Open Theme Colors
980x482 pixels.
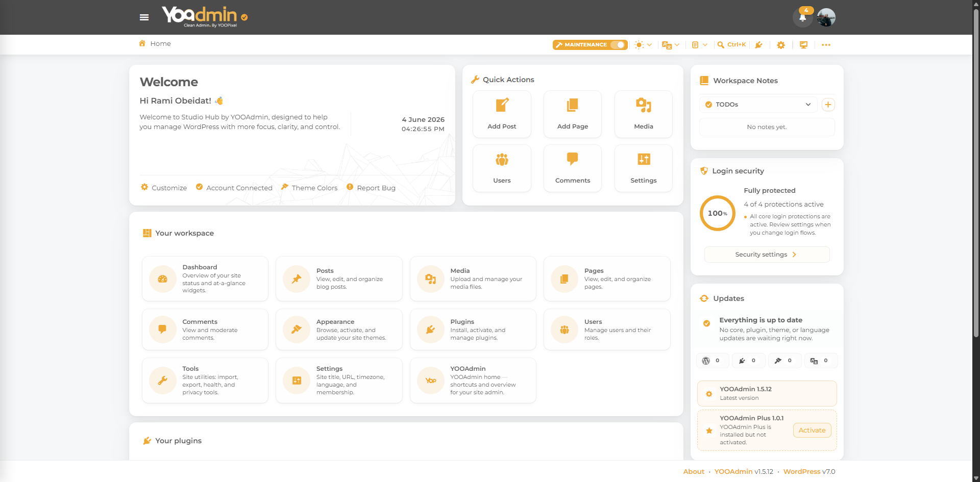click(x=309, y=188)
